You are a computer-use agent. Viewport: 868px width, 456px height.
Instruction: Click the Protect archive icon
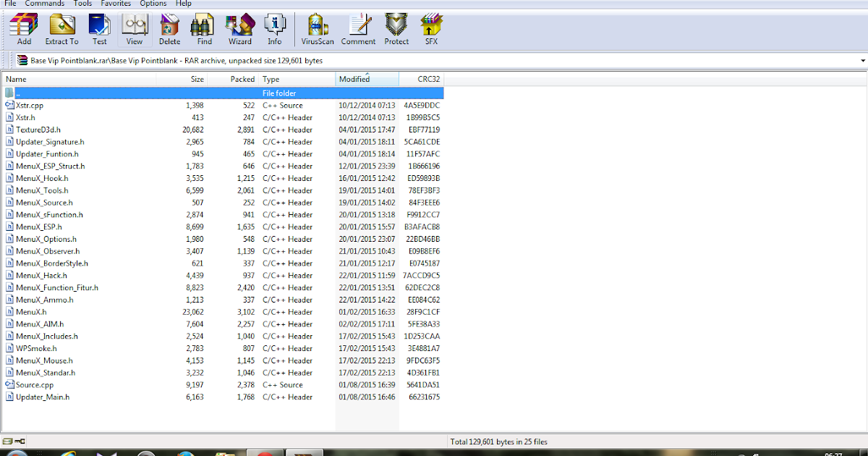click(x=396, y=29)
